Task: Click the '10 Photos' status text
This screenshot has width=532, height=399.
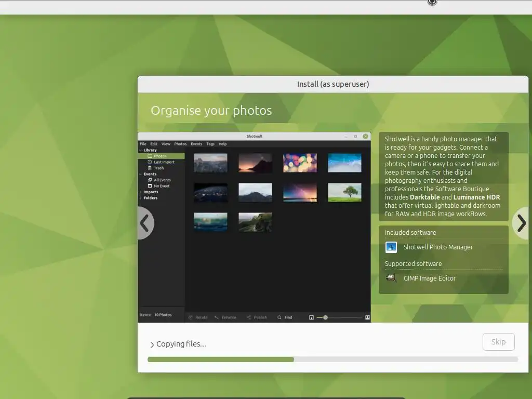Action: pyautogui.click(x=163, y=315)
